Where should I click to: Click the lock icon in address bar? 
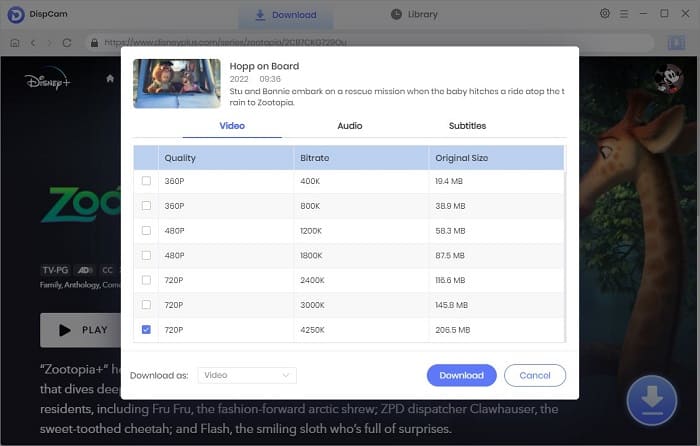click(94, 43)
